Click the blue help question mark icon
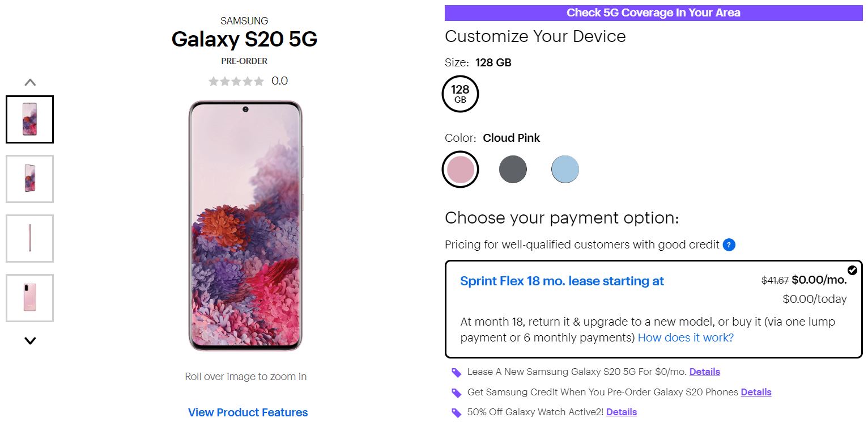Viewport: 868px width, 426px height. pos(729,245)
